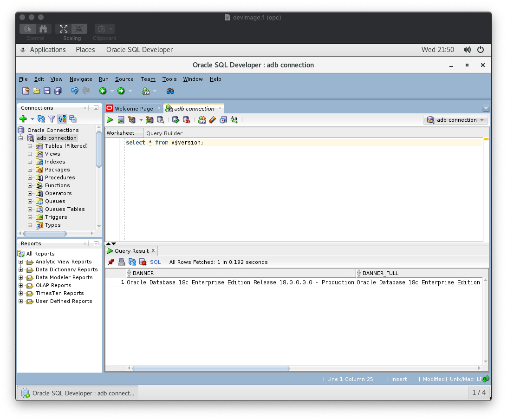Run the statement with the green play icon
The width and height of the screenshot is (507, 420).
pyautogui.click(x=110, y=120)
